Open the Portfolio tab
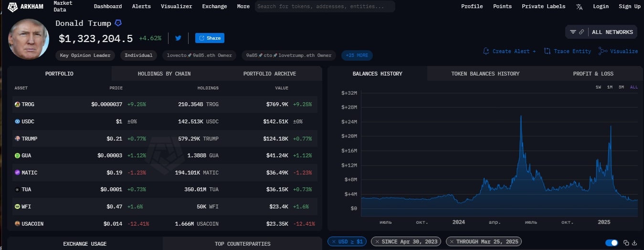Screen dimensions: 644x250 point(59,74)
